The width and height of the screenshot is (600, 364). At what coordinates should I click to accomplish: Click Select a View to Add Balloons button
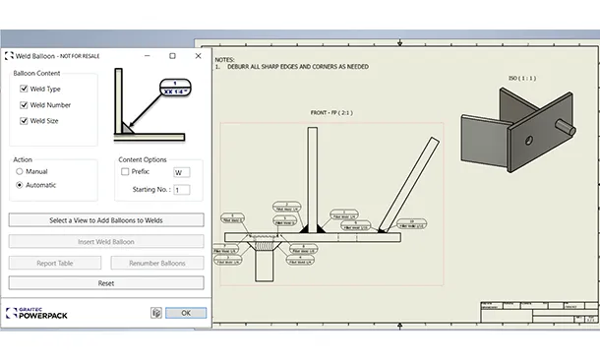[x=106, y=220]
